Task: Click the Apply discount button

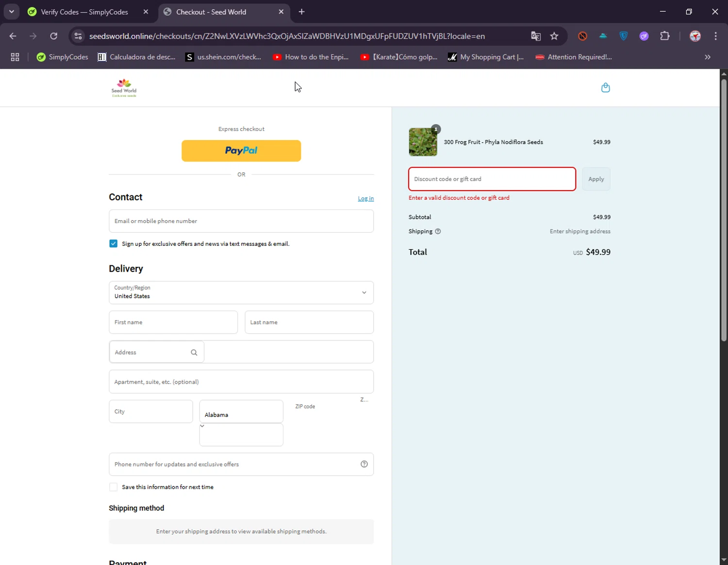Action: (x=596, y=179)
